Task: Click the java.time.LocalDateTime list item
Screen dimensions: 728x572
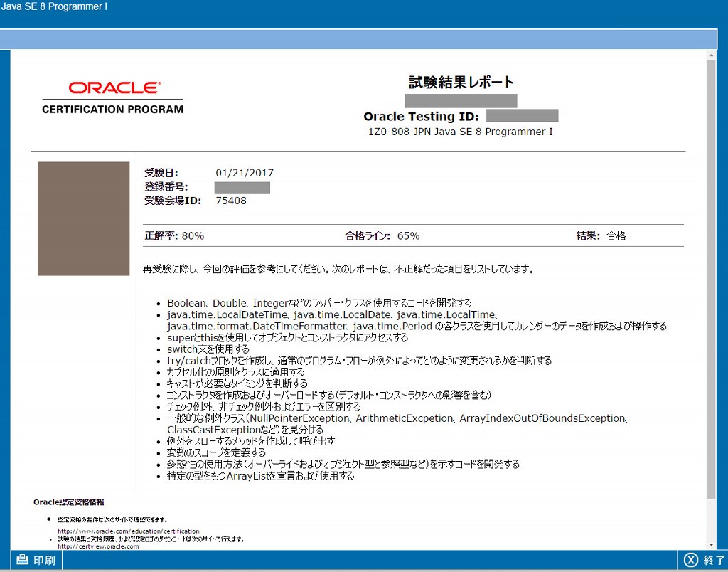Action: (x=417, y=321)
